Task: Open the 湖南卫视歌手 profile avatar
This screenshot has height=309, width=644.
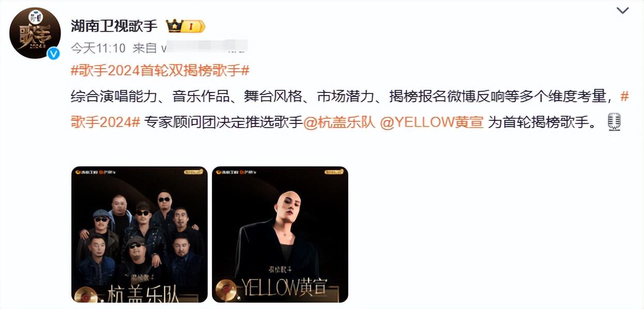Action: tap(35, 33)
